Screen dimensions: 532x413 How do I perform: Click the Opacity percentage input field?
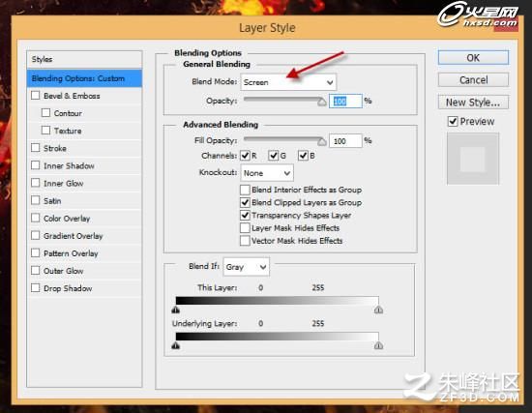(345, 102)
